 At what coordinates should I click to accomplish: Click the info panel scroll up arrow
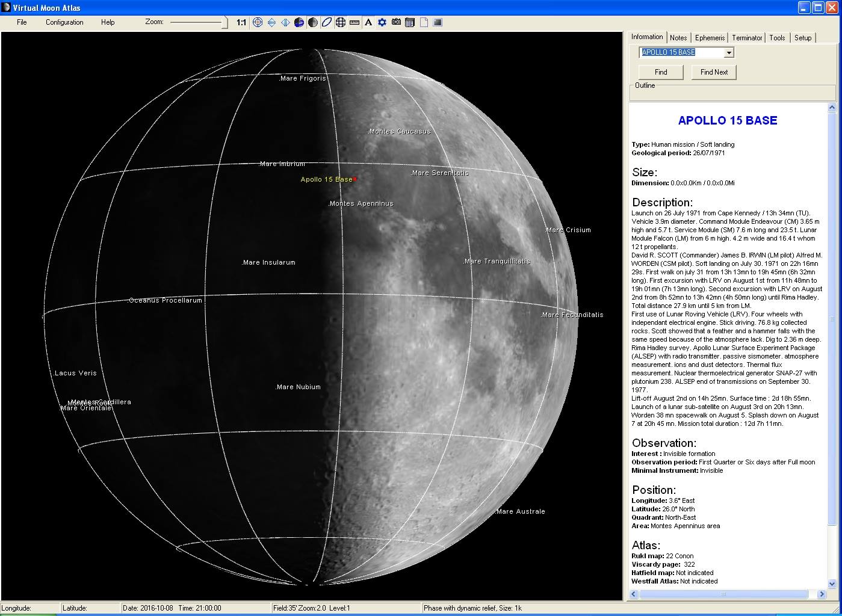point(832,108)
